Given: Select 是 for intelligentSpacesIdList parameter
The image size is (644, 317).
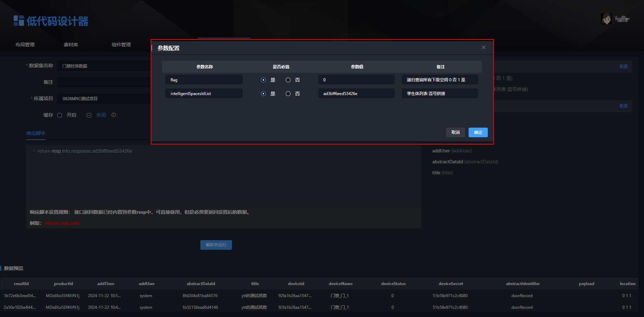Looking at the screenshot, I should point(263,94).
